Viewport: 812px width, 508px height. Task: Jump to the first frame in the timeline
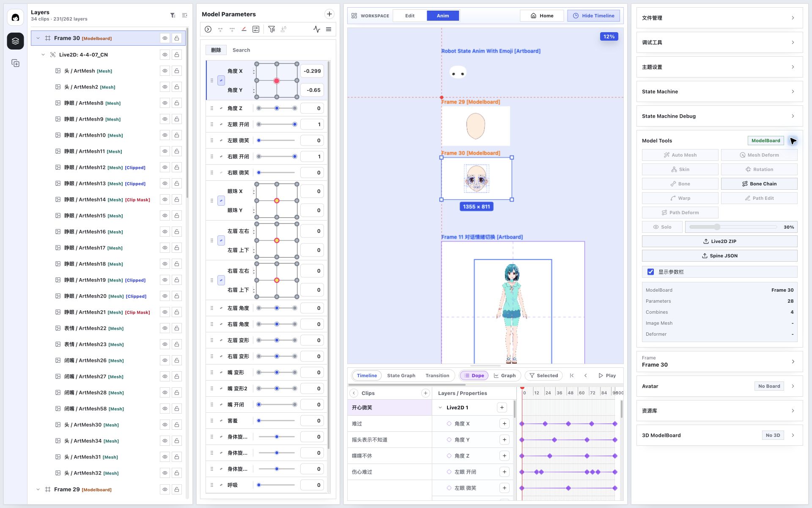(572, 375)
